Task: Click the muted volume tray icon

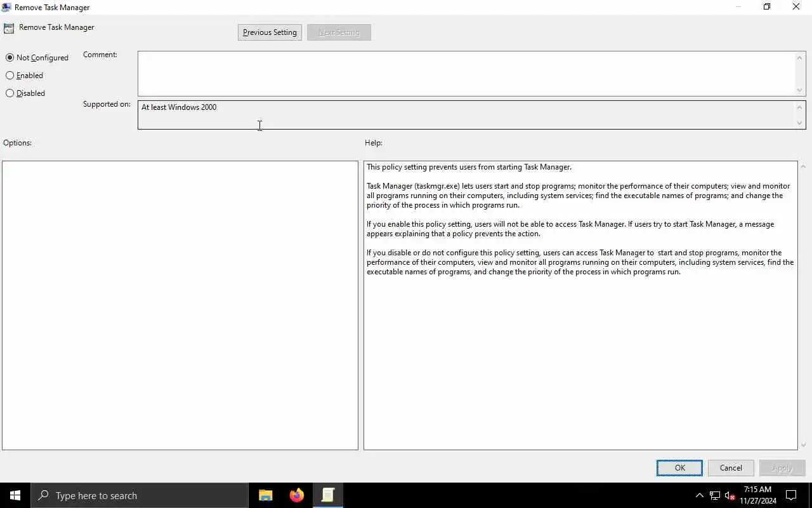Action: point(730,496)
